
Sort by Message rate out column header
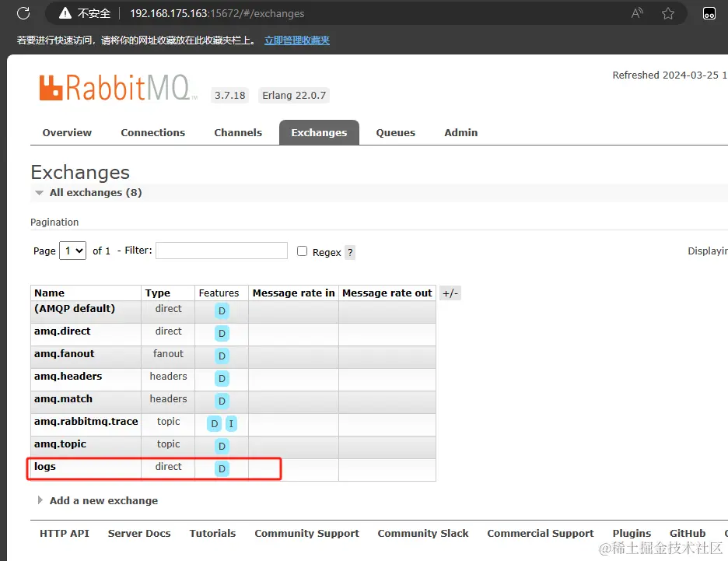click(387, 293)
